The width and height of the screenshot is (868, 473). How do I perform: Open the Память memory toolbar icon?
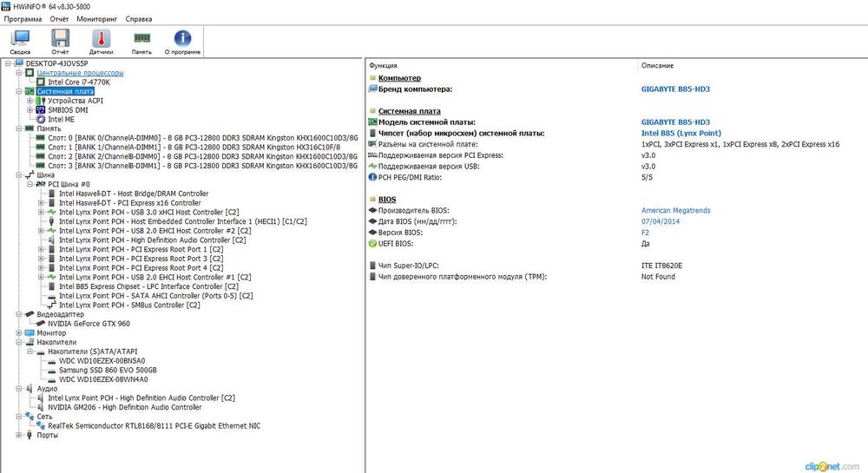141,42
